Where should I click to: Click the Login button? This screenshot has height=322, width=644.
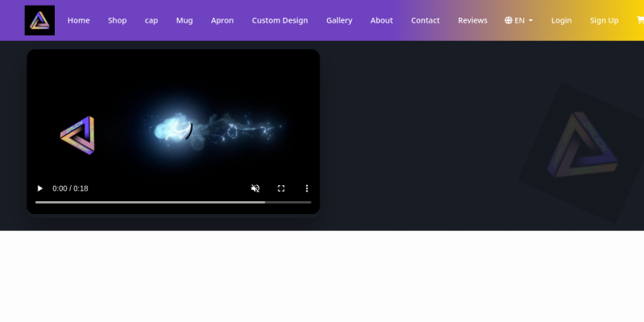(x=561, y=20)
